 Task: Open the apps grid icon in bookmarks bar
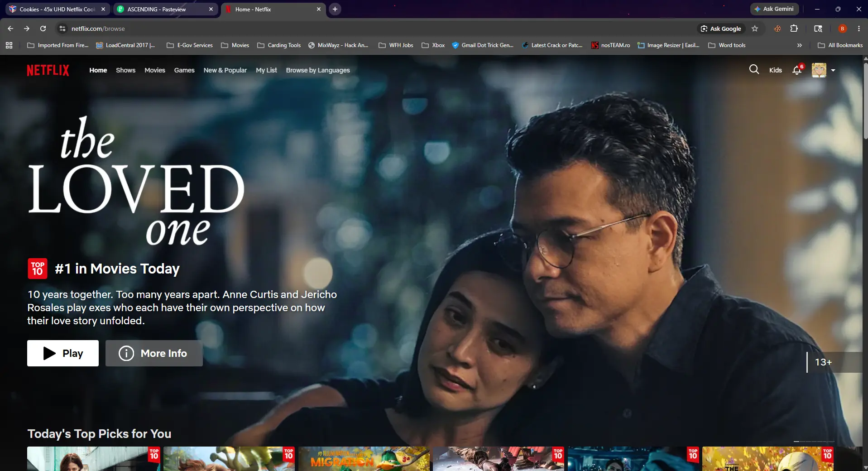[9, 45]
